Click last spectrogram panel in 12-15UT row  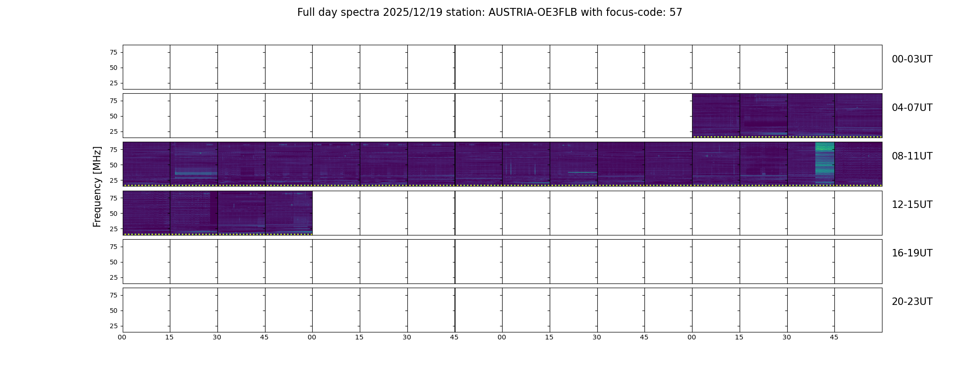tap(289, 213)
